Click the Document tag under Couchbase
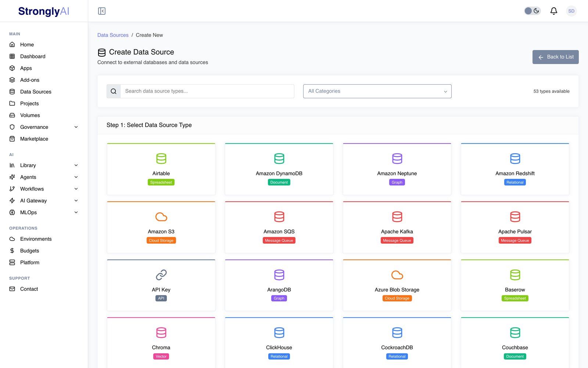 (x=515, y=356)
